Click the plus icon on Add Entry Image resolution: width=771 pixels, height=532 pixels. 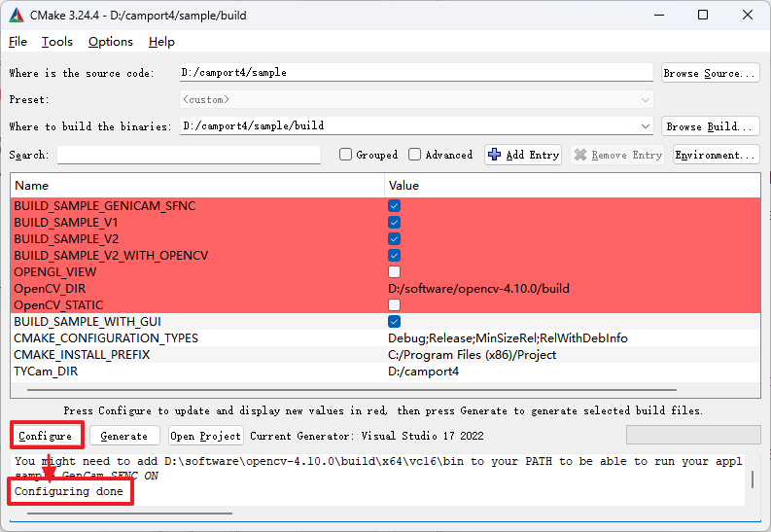495,155
